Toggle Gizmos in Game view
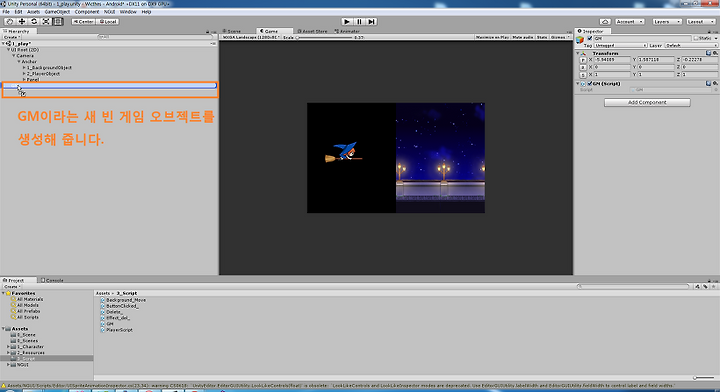The width and height of the screenshot is (720, 392). click(560, 37)
